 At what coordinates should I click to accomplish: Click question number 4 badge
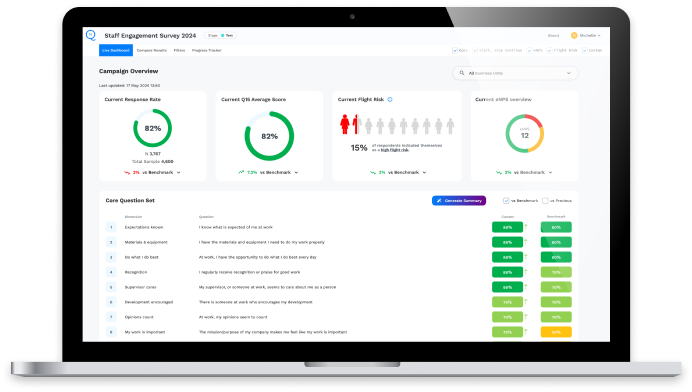[111, 272]
